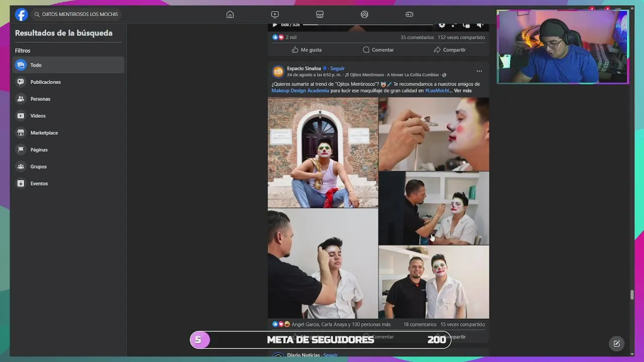Open Makeup Design Academia link
This screenshot has width=644, height=362.
pos(300,90)
